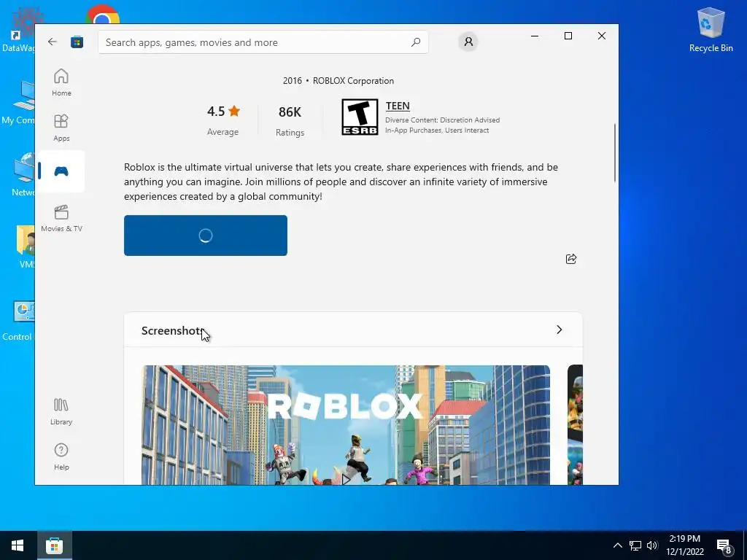Open the notification center icon

[x=724, y=545]
